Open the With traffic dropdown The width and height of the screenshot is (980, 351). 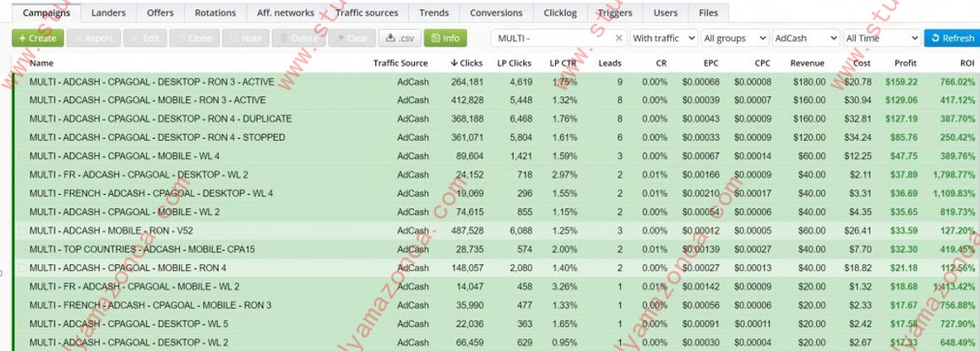coord(663,38)
